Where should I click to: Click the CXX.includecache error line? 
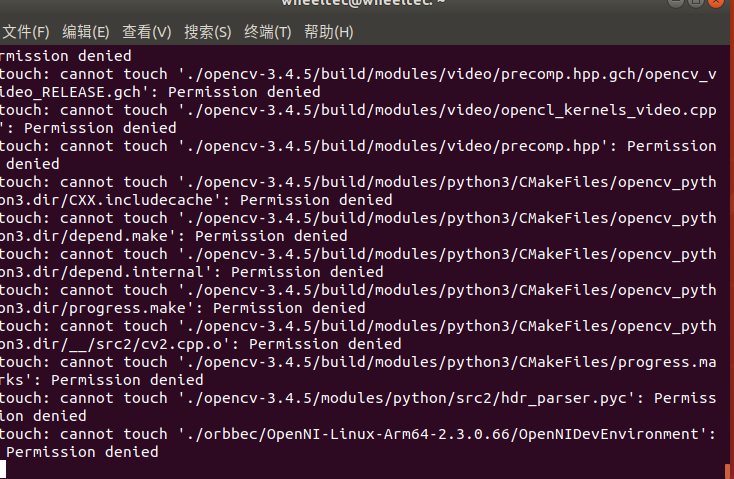tap(358, 191)
